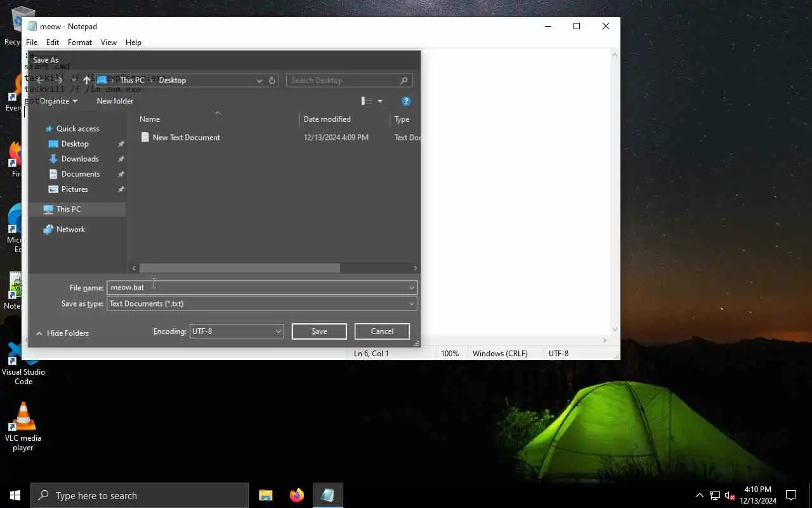Image resolution: width=812 pixels, height=508 pixels.
Task: Click the Cancel button
Action: point(382,331)
